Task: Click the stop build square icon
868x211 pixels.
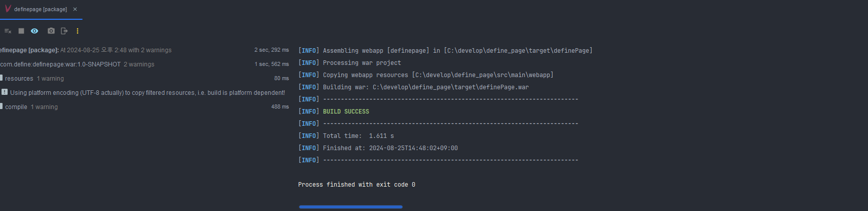Action: click(x=21, y=31)
